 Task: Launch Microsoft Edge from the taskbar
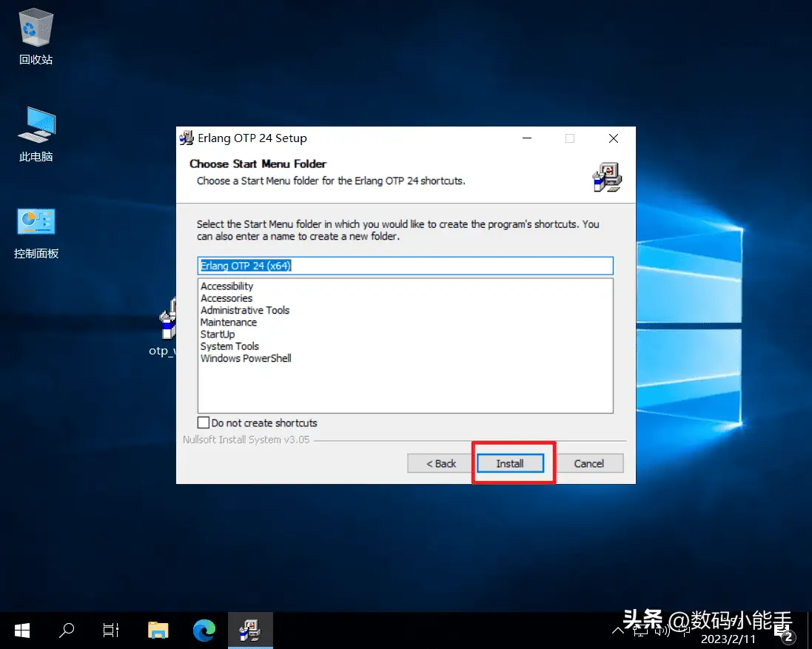(204, 630)
